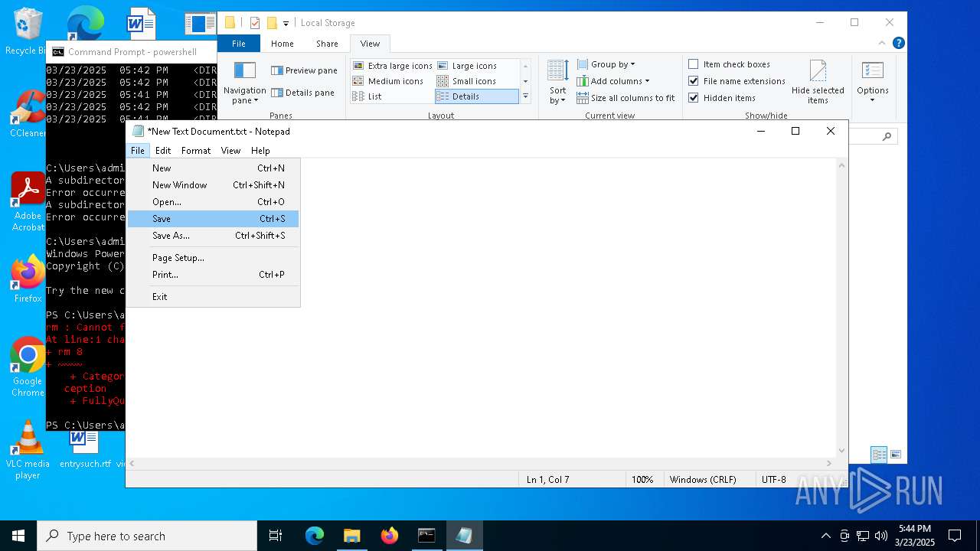
Task: Click the Start button
Action: [18, 536]
